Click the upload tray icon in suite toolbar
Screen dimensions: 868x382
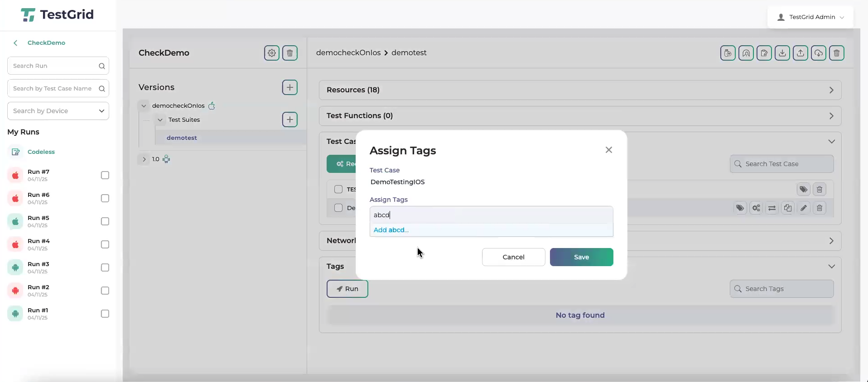(800, 53)
